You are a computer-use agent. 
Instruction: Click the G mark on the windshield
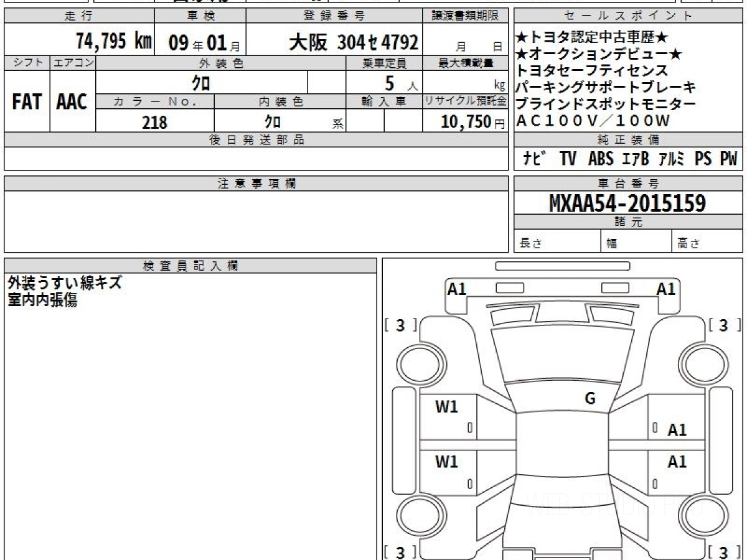pos(590,399)
